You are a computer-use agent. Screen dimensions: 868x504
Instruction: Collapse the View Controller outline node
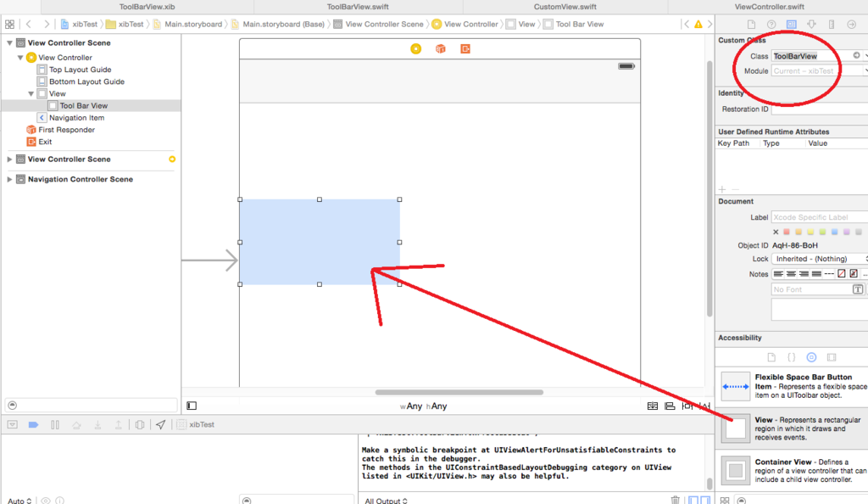[x=20, y=58]
